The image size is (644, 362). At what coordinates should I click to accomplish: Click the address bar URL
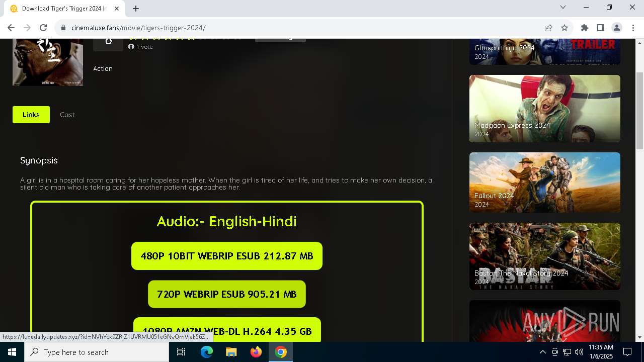coord(138,28)
